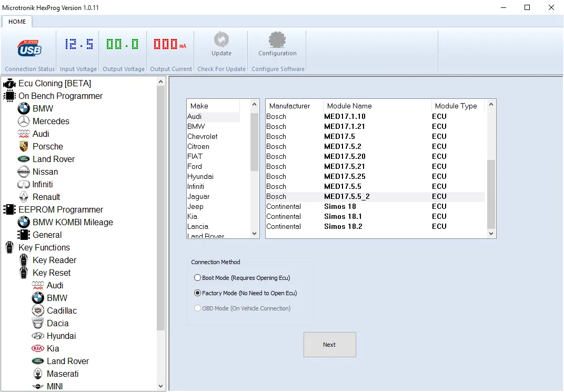
Task: Click Audi rings logo under On Bench Programmer
Action: (24, 134)
